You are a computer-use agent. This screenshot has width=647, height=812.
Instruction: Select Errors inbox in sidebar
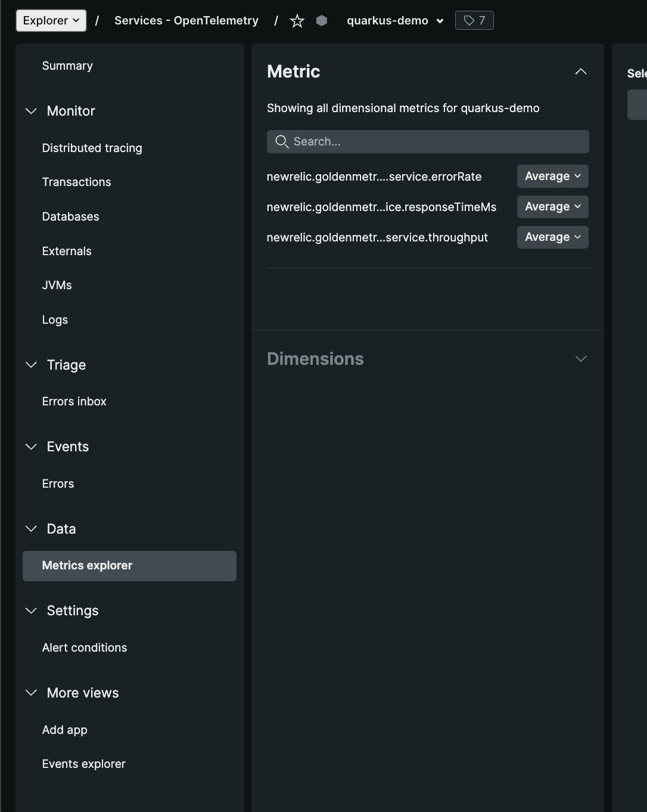(74, 401)
